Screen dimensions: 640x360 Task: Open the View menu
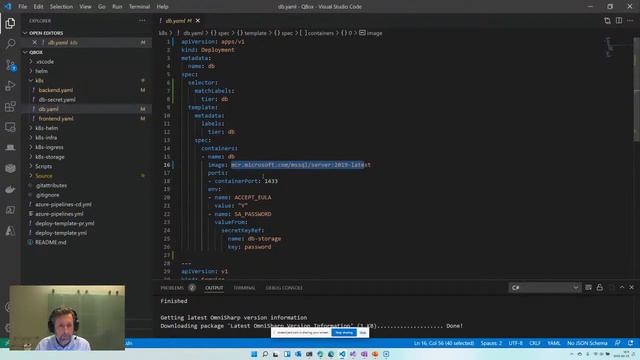pyautogui.click(x=85, y=7)
